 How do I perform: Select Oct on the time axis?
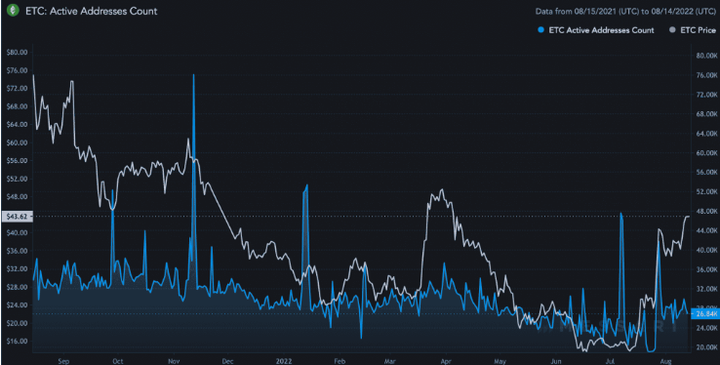[x=118, y=360]
